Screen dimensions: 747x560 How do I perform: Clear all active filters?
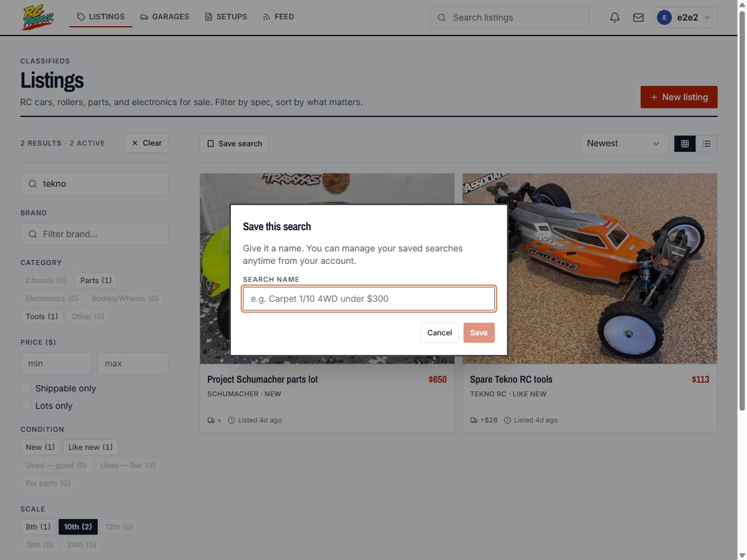[x=146, y=143]
